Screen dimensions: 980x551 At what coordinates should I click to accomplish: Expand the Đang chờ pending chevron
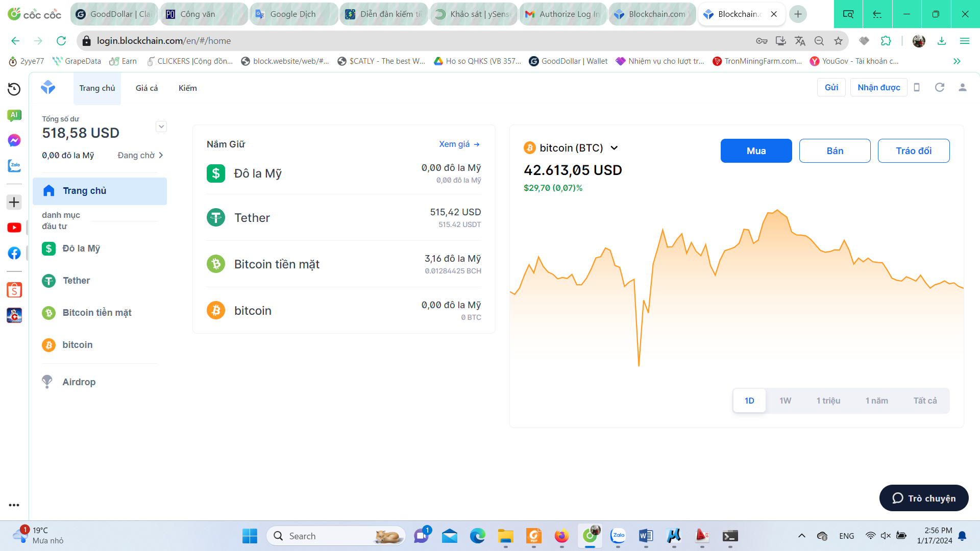161,155
